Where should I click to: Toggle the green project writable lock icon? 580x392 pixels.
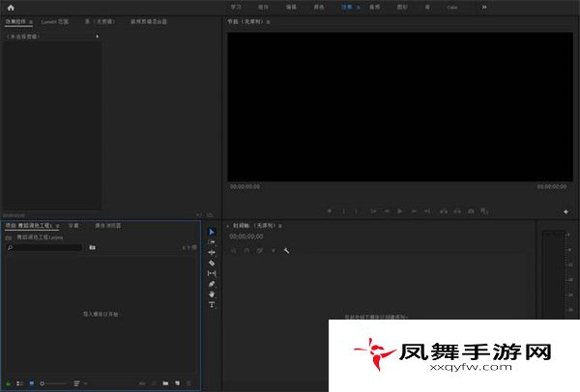(x=8, y=383)
